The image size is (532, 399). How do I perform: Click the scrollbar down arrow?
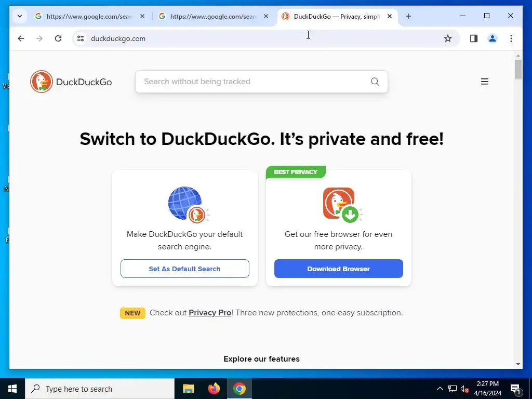click(x=518, y=364)
